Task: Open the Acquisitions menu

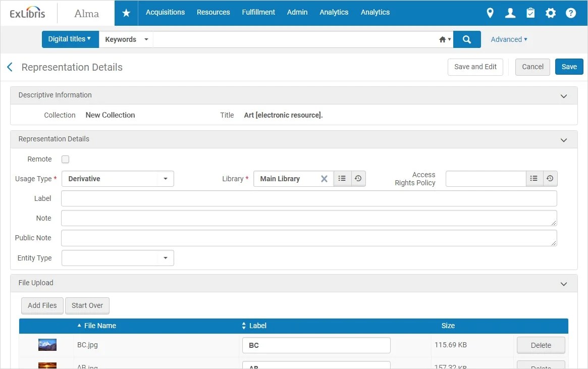Action: tap(165, 12)
